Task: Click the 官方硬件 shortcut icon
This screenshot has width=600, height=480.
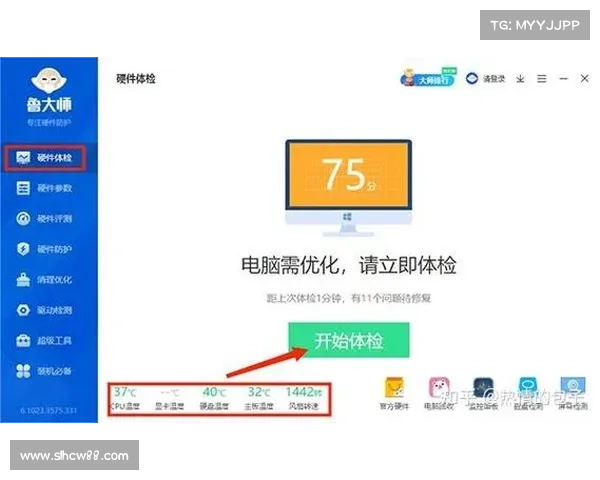Action: [x=395, y=388]
